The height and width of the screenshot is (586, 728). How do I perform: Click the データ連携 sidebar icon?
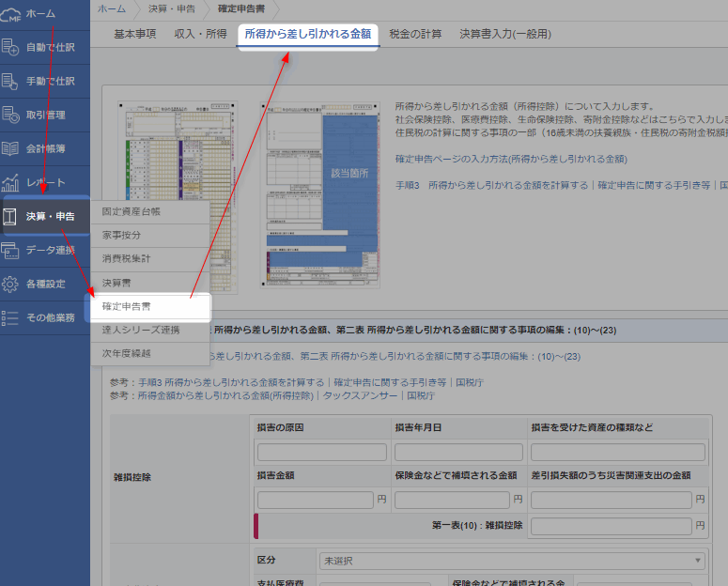tap(11, 250)
